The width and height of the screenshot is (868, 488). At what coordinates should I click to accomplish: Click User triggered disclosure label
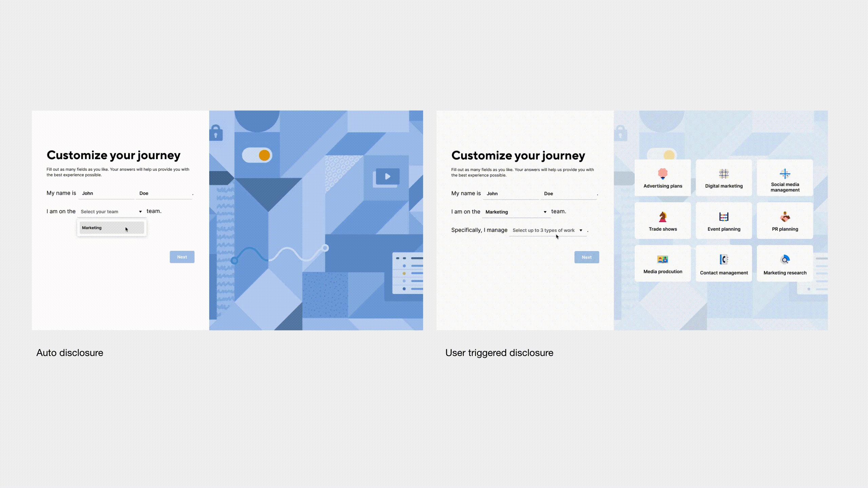[x=499, y=353]
